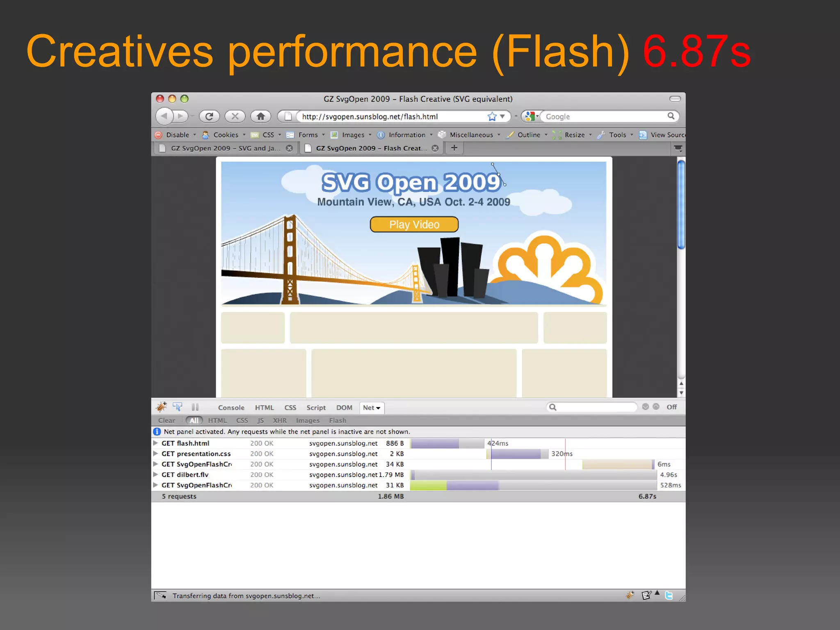Open the Firebug bug icon in panel toolbar

[161, 406]
